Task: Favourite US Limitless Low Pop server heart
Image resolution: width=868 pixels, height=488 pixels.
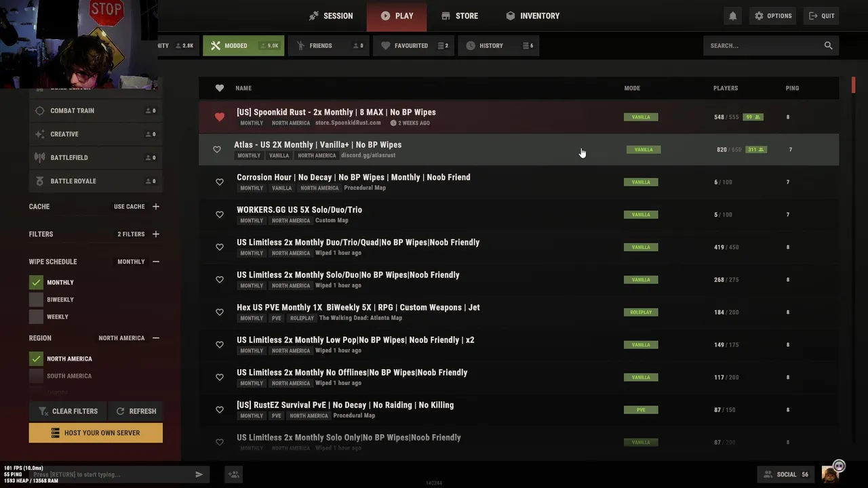Action: pyautogui.click(x=219, y=344)
